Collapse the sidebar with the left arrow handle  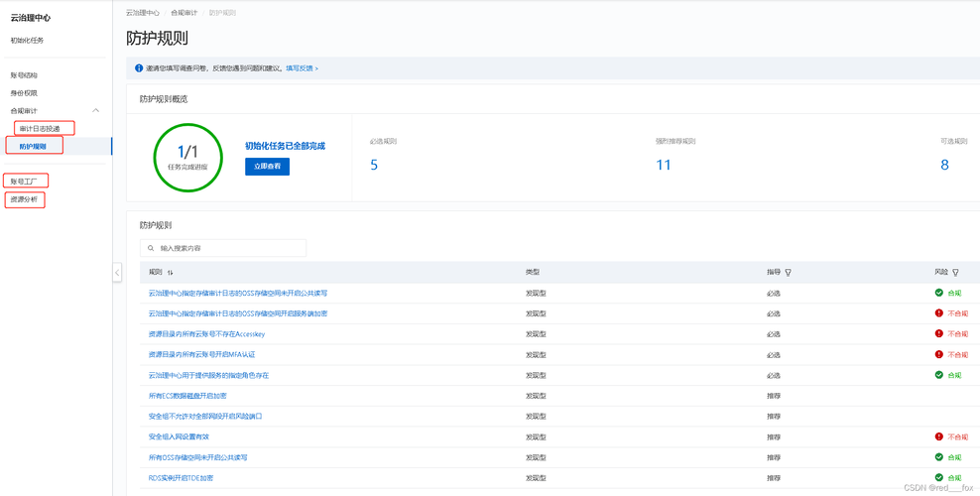[x=117, y=273]
